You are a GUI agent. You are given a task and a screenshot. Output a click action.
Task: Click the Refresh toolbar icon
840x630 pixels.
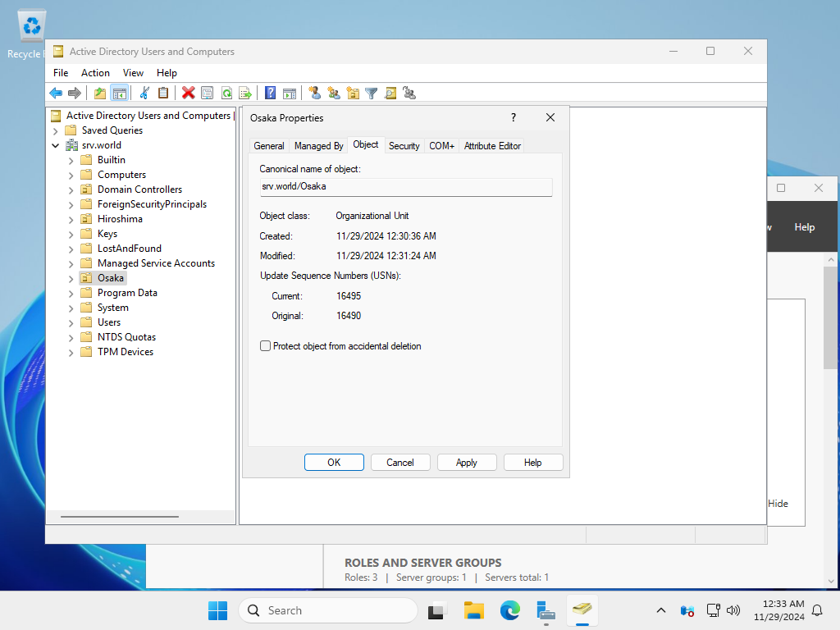point(226,93)
